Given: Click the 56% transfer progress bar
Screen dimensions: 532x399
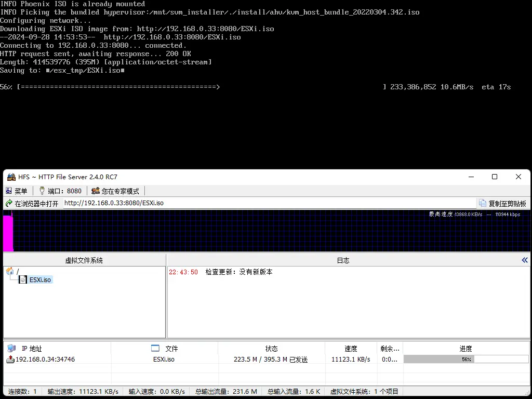Looking at the screenshot, I should [465, 359].
